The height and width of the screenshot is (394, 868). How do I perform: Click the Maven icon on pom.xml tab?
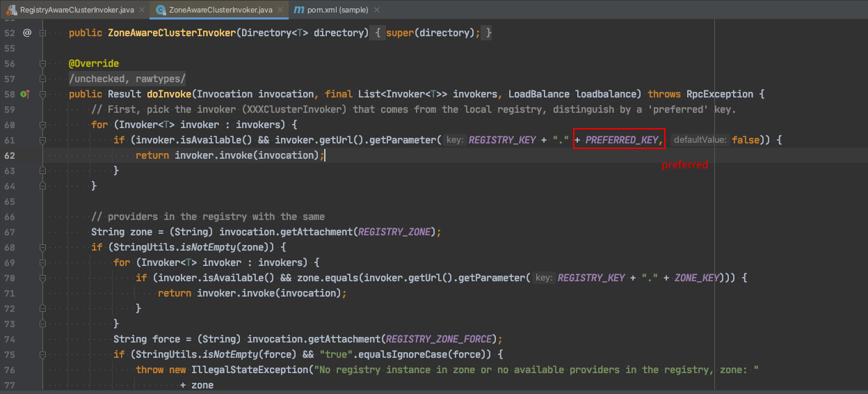pos(299,10)
